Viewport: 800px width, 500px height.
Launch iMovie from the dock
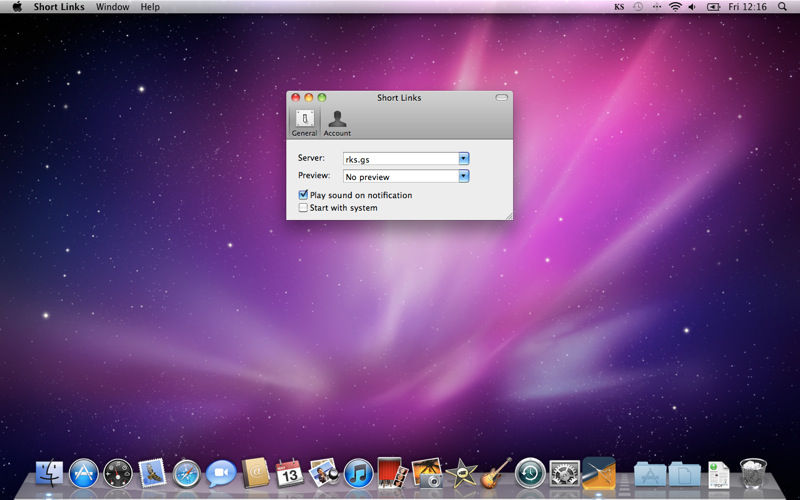click(x=461, y=473)
